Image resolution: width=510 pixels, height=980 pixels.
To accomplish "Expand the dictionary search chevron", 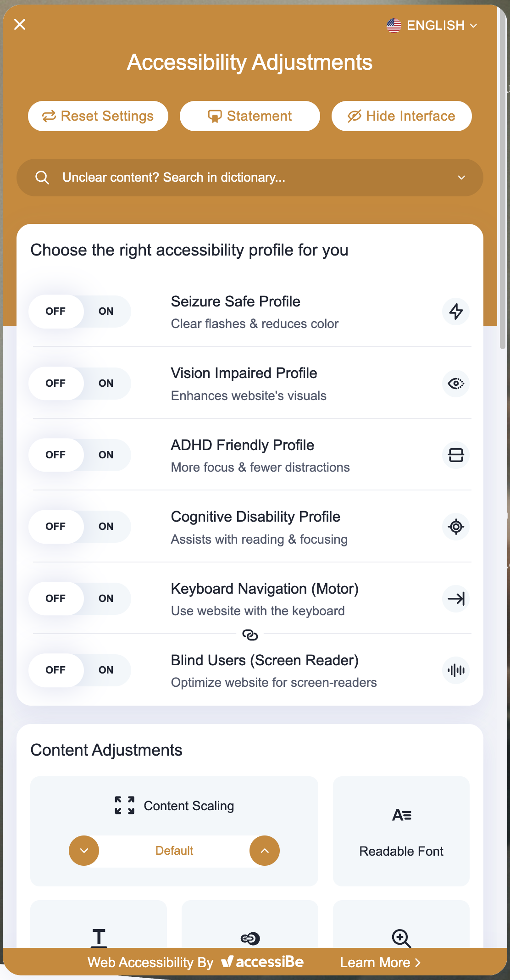I will click(461, 178).
